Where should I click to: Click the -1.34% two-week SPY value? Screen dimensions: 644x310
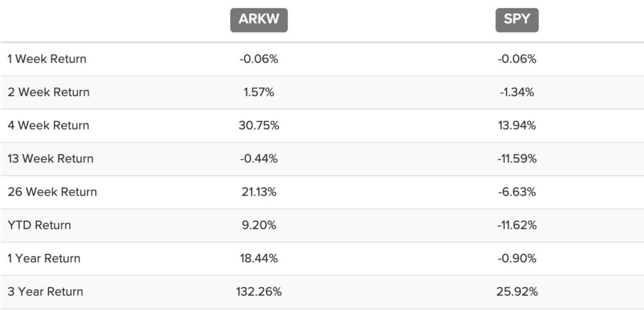click(517, 92)
